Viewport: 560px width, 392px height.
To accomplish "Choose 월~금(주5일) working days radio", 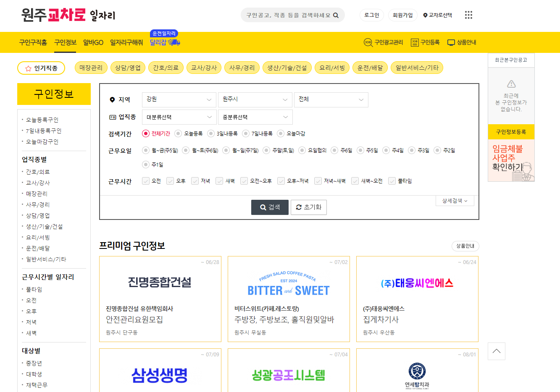I will (x=146, y=150).
